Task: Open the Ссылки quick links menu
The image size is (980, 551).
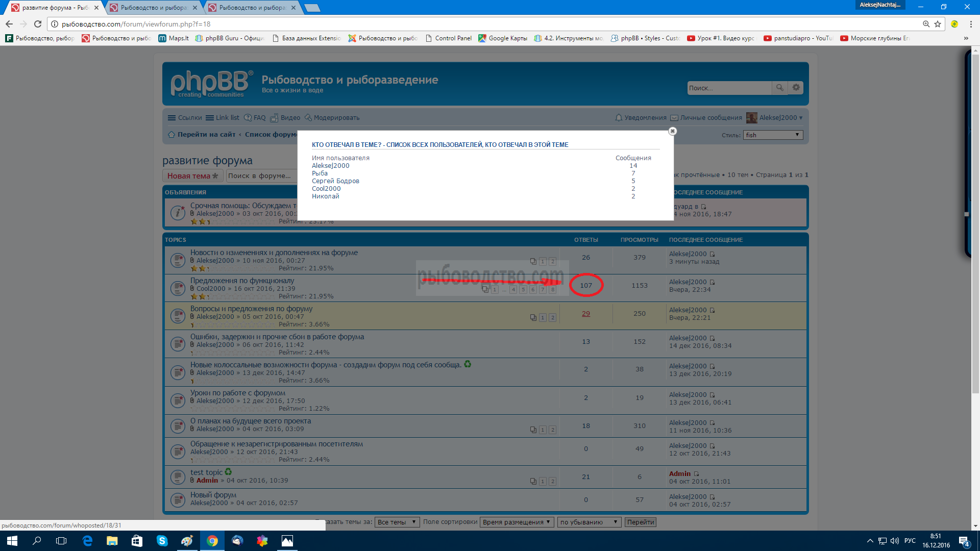Action: tap(185, 118)
